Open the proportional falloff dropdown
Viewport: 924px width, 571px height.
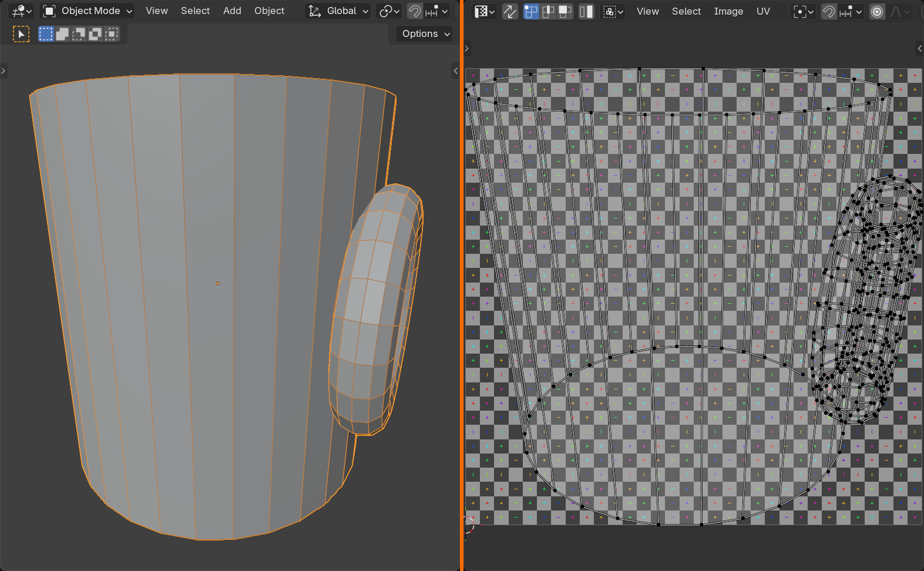pos(900,11)
